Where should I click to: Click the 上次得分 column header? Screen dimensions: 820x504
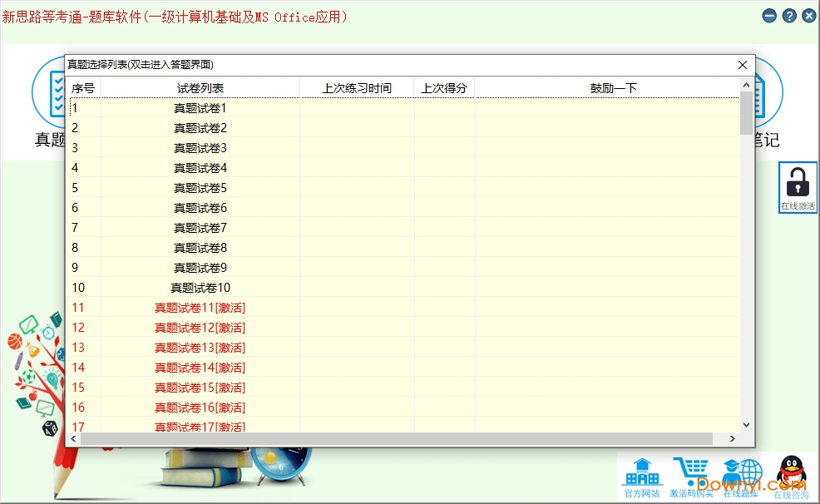[444, 87]
